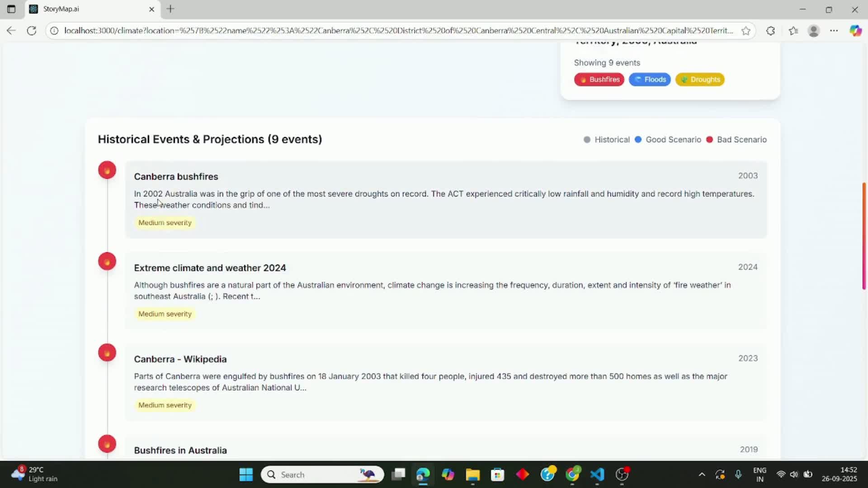Add page to favorites with star icon
868x488 pixels.
[x=746, y=31]
